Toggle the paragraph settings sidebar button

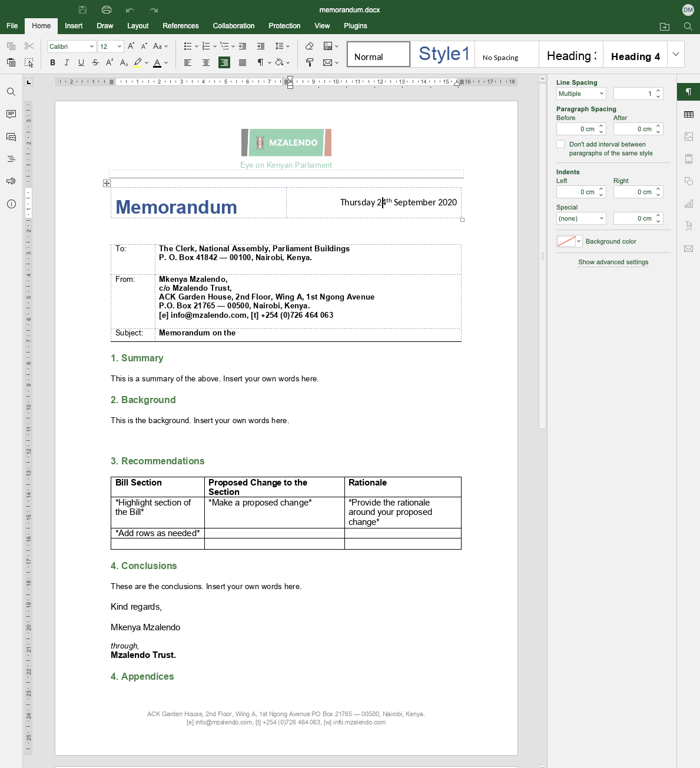688,92
